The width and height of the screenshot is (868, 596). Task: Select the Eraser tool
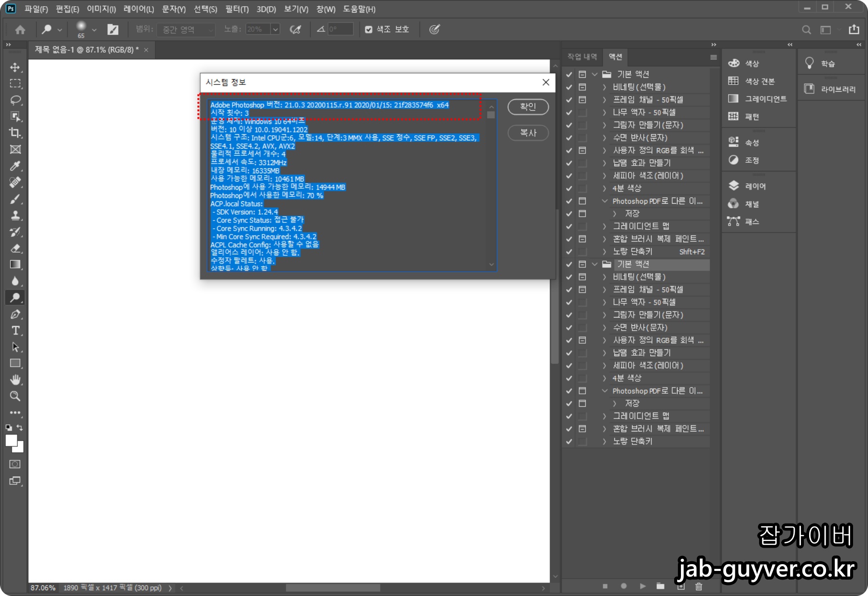tap(15, 248)
